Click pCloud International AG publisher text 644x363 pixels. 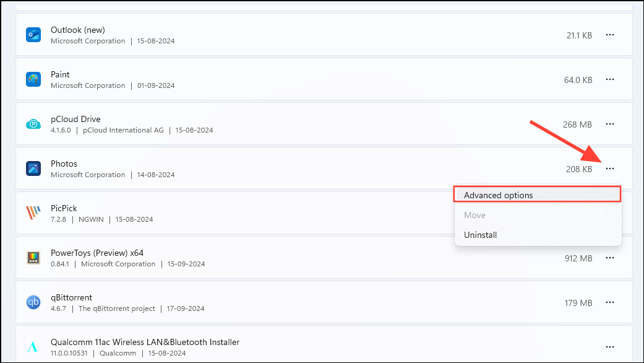pyautogui.click(x=123, y=130)
